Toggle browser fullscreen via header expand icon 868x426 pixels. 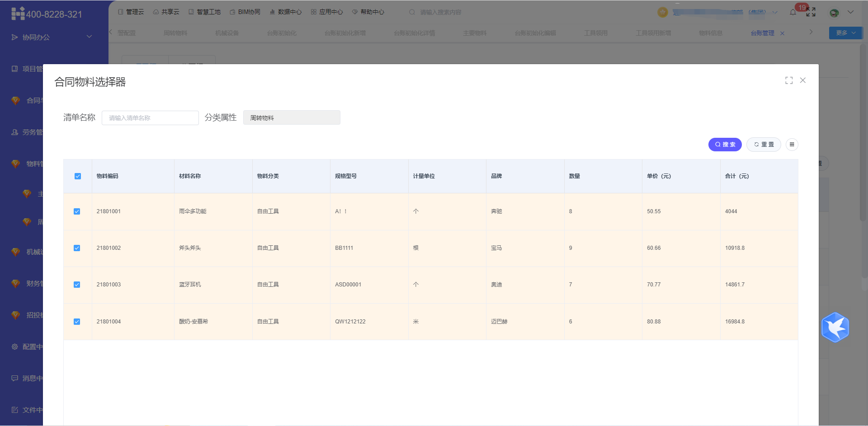click(811, 12)
